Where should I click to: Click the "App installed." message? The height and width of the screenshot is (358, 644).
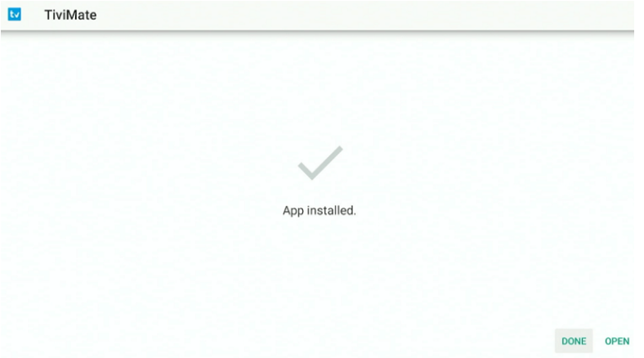(319, 210)
